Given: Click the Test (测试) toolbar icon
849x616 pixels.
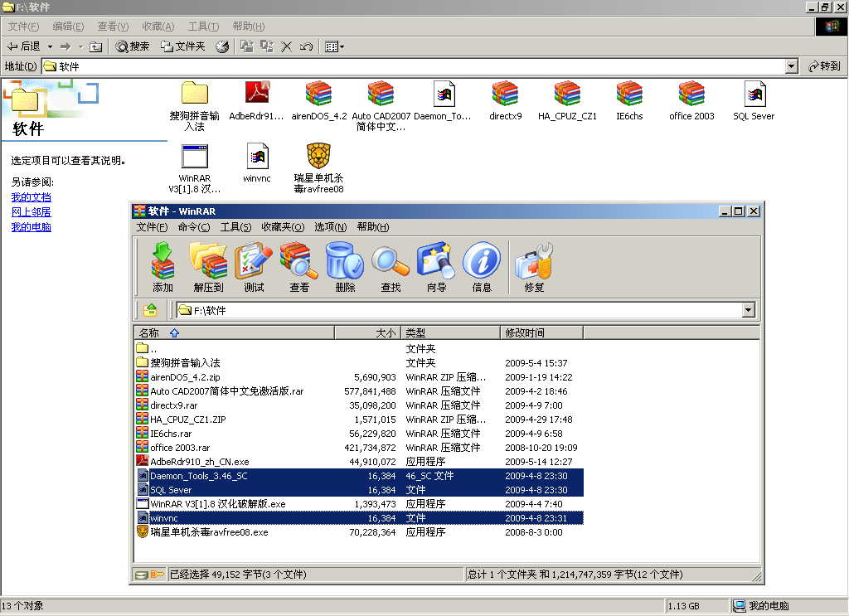Looking at the screenshot, I should point(254,268).
